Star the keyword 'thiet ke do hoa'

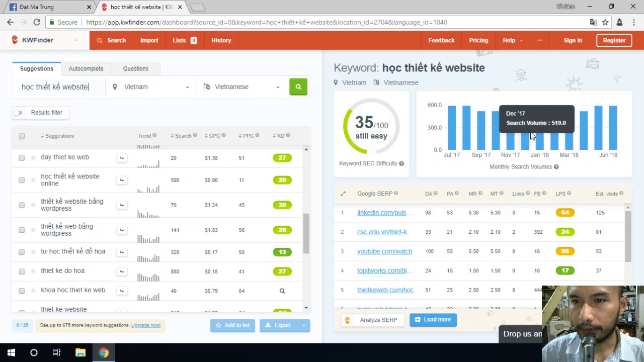(33, 271)
